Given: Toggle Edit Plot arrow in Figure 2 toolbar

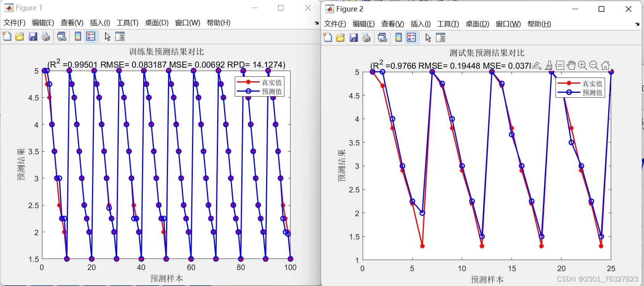Looking at the screenshot, I should point(428,38).
